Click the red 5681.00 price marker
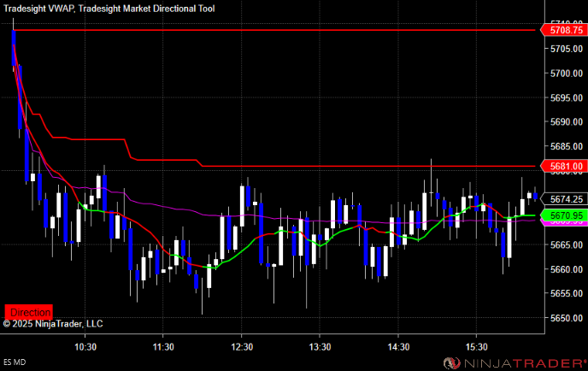Image resolution: width=588 pixels, height=371 pixels. point(563,166)
